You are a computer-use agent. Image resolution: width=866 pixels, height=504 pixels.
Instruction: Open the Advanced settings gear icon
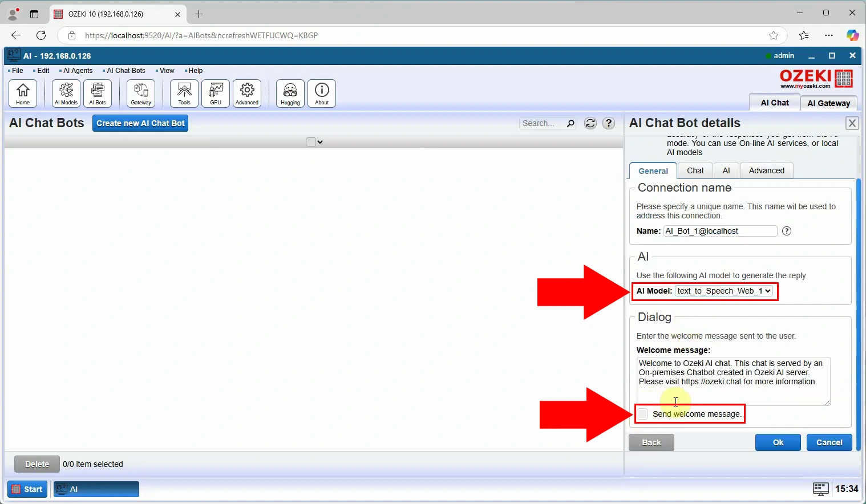click(x=247, y=93)
